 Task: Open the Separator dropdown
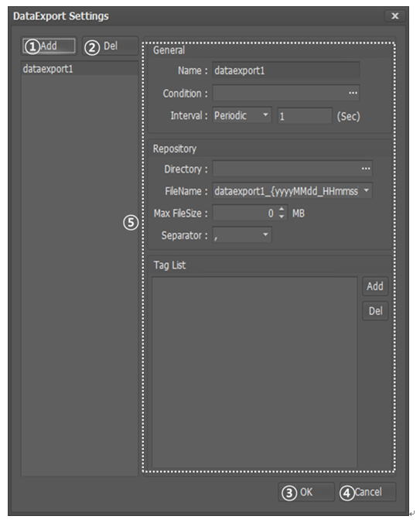242,235
